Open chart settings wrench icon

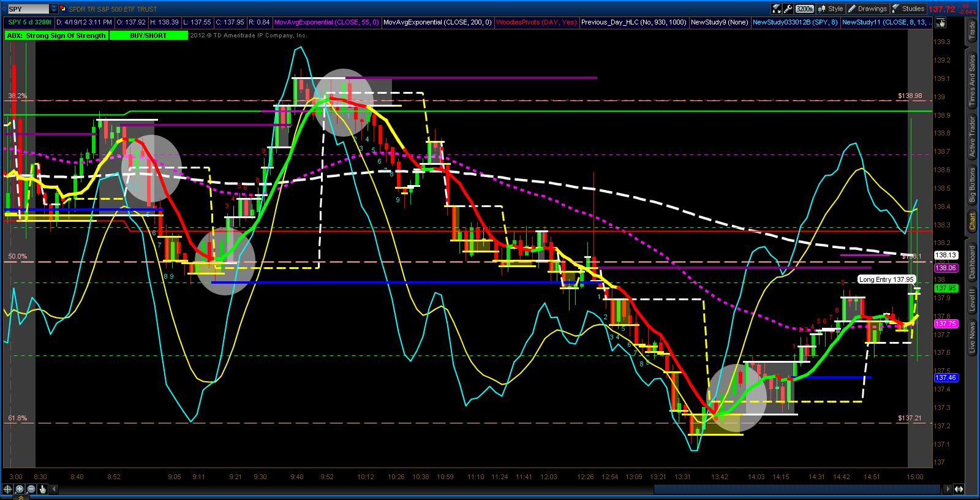tap(789, 9)
